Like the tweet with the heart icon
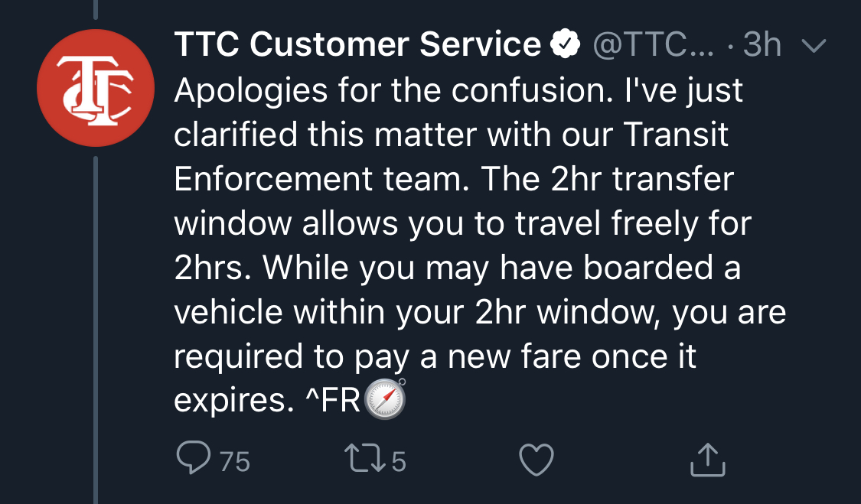861x504 pixels. click(536, 460)
